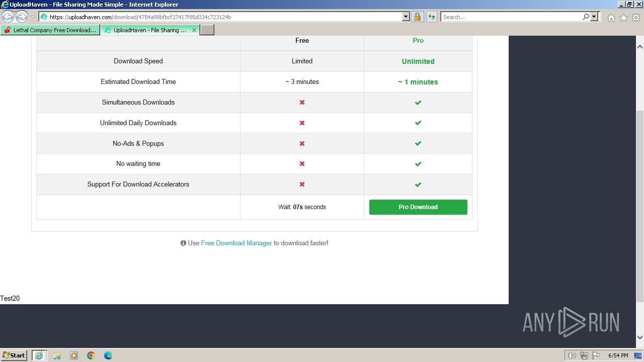Click the page scrollbar down arrow

(x=640, y=337)
